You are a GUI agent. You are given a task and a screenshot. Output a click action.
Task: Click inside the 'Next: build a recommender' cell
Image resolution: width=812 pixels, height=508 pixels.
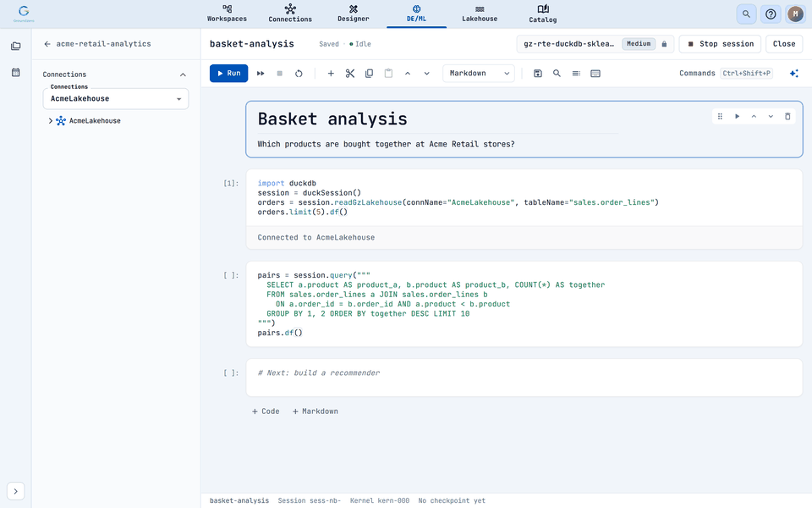click(524, 378)
